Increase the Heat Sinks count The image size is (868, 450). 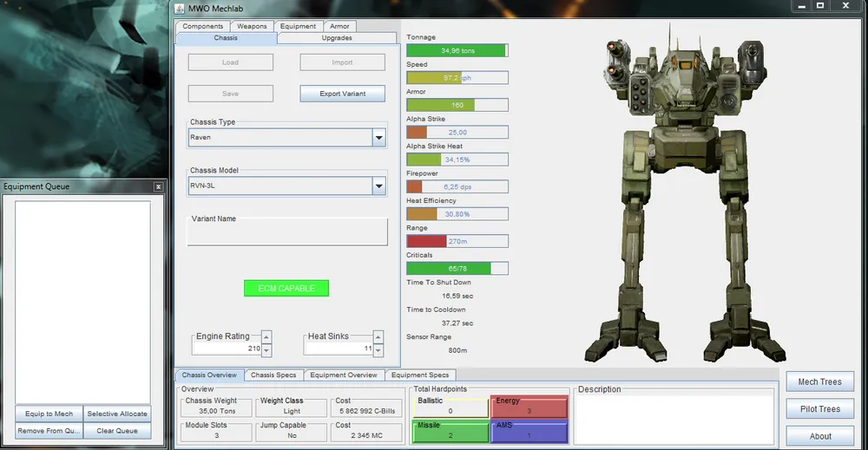pyautogui.click(x=378, y=336)
